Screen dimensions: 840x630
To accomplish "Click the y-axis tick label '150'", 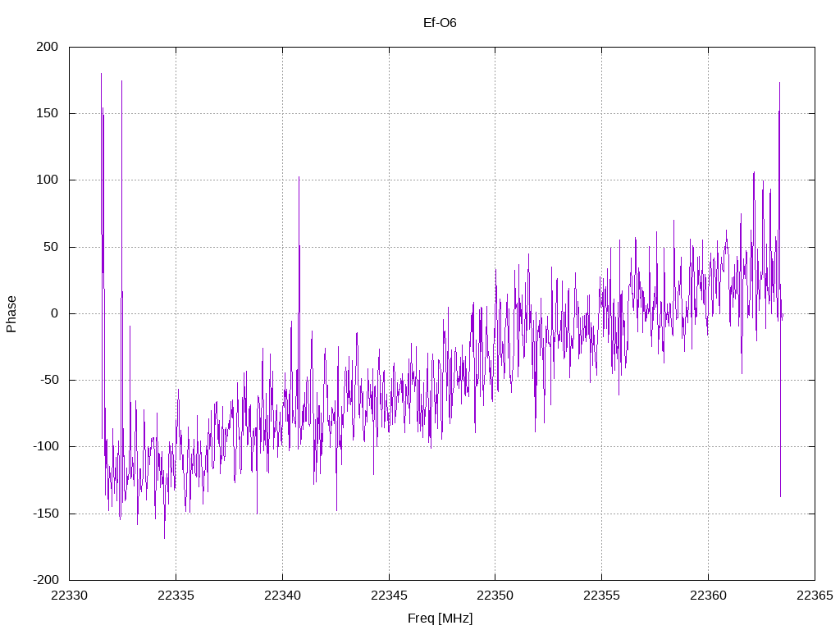I will click(x=47, y=113).
